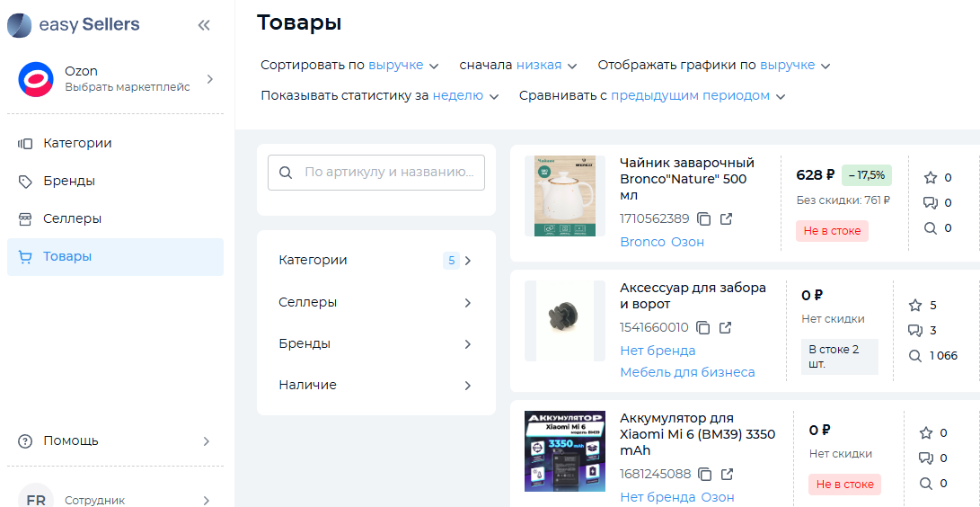
Task: Open the Bronco brand link
Action: tap(642, 242)
